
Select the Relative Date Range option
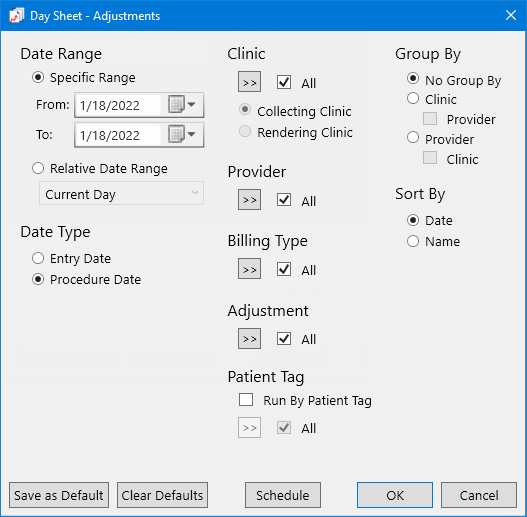point(38,168)
